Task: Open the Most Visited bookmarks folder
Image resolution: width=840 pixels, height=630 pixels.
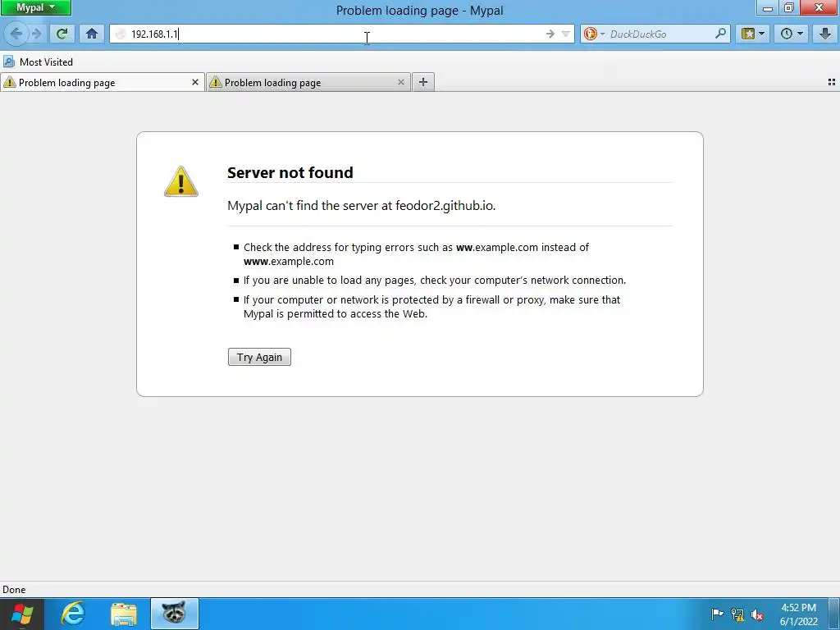Action: click(x=38, y=62)
